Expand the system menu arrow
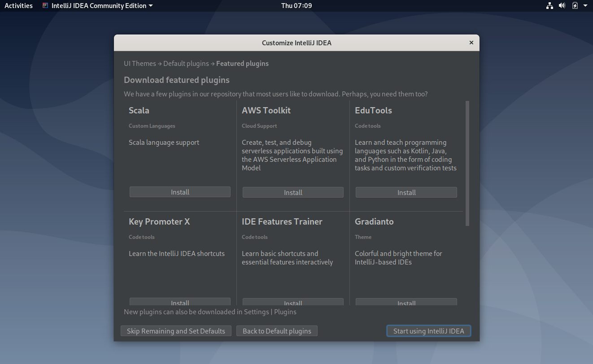The width and height of the screenshot is (593, 364). point(585,5)
